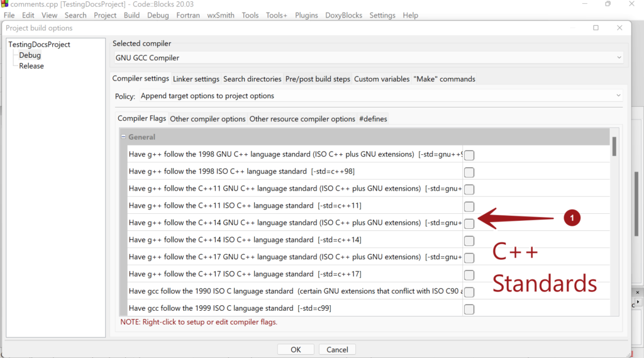
Task: Select the Release build target
Action: click(31, 66)
